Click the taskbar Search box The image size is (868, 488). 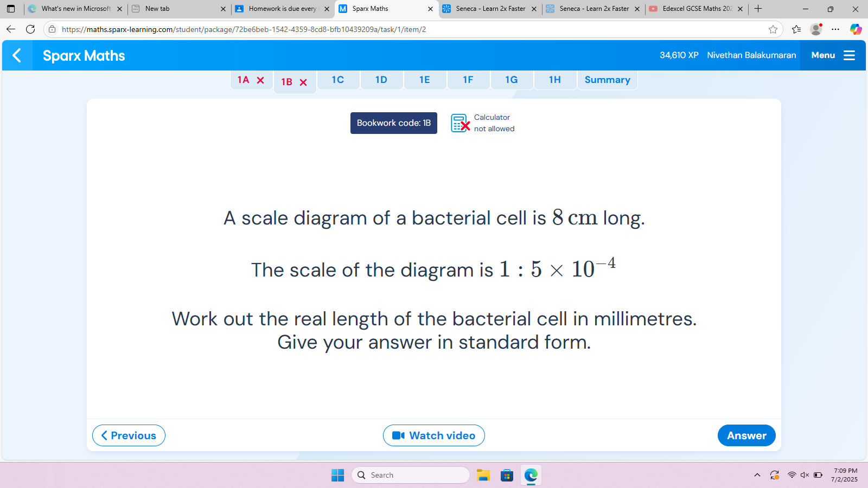411,475
